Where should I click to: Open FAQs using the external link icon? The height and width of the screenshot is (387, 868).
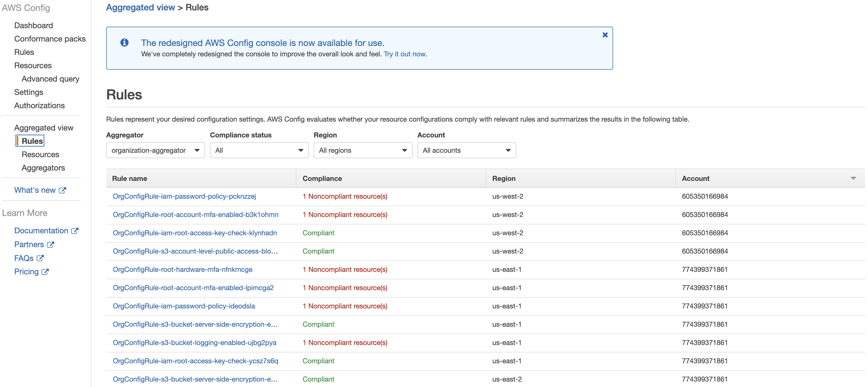point(40,258)
